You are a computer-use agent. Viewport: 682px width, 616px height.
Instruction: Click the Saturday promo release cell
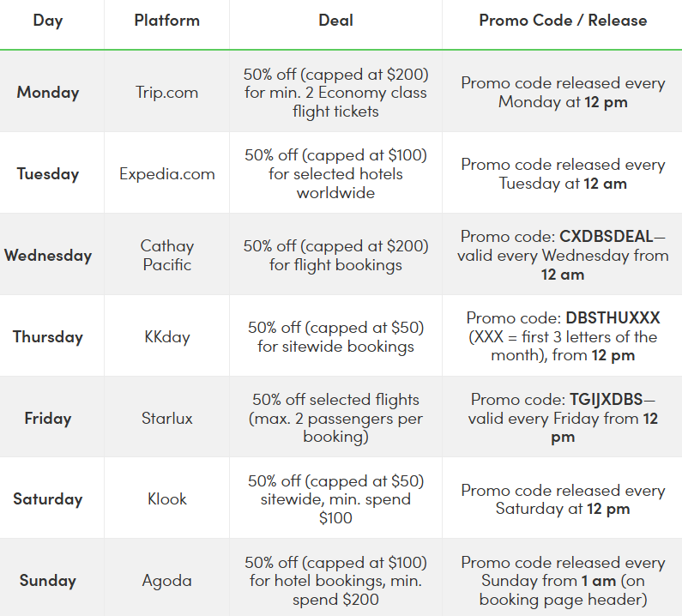click(563, 499)
